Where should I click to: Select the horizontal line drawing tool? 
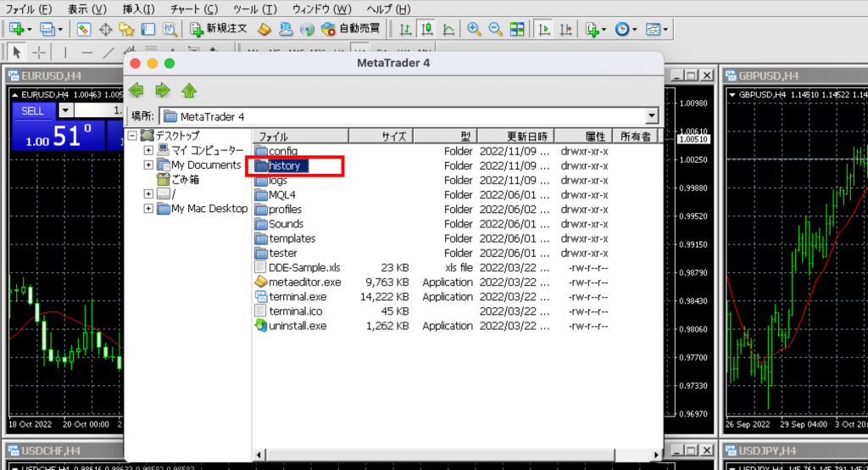(x=87, y=53)
